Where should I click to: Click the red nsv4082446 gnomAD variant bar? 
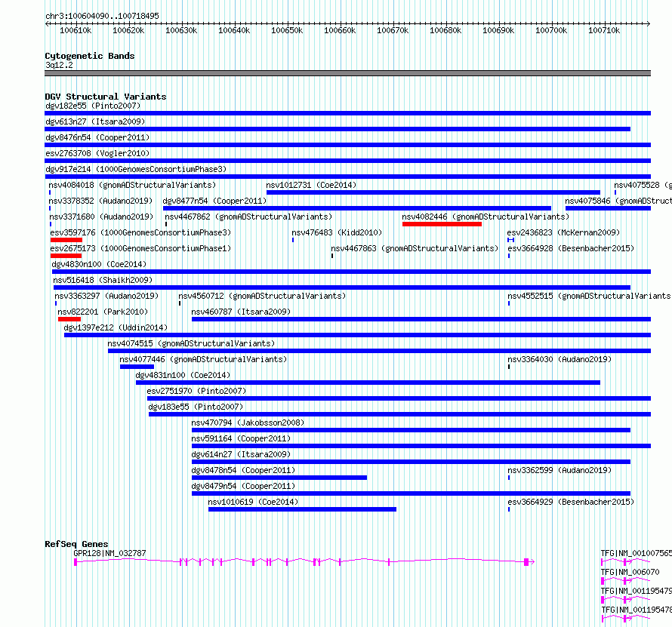[442, 224]
